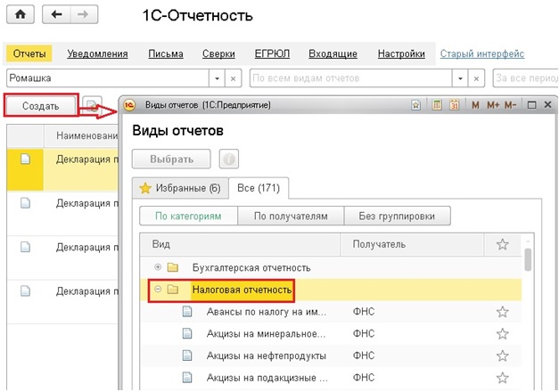Viewport: 559px width, 392px height.
Task: Open the Все (171) tab
Action: point(259,188)
